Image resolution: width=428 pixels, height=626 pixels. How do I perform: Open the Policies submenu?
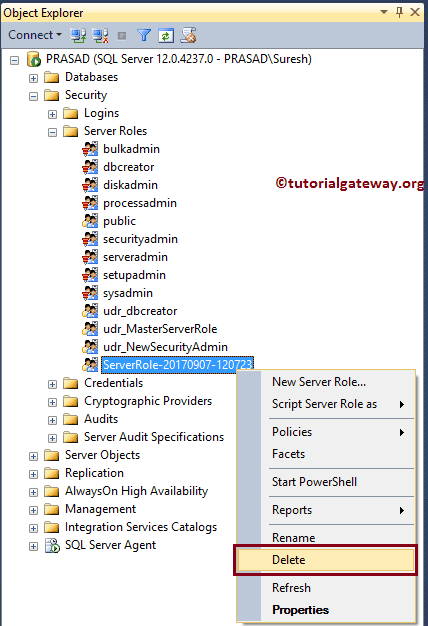pos(326,432)
